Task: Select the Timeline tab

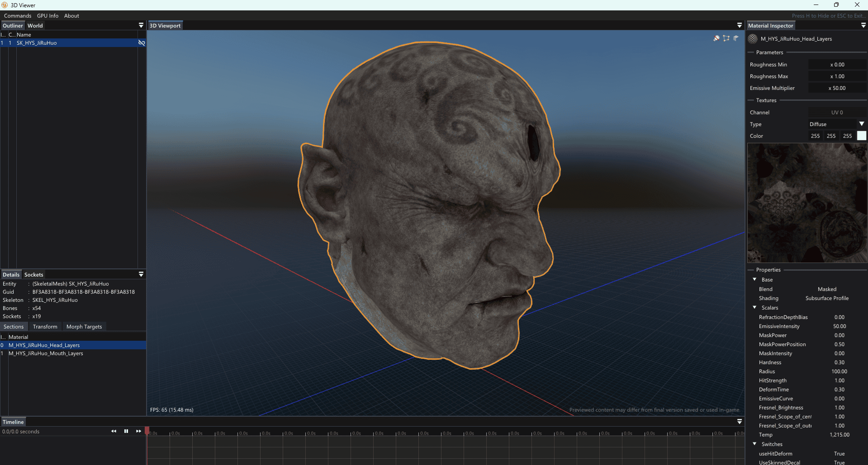Action: tap(13, 422)
